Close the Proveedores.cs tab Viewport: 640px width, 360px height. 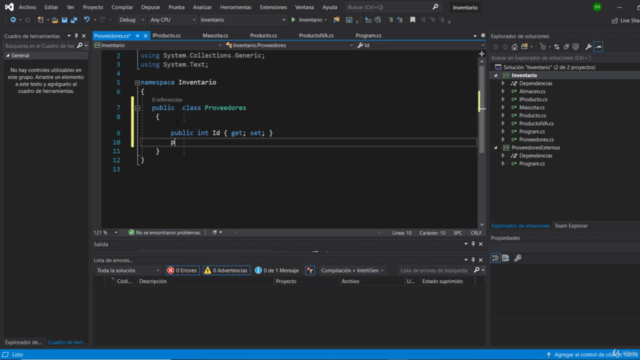coord(145,36)
